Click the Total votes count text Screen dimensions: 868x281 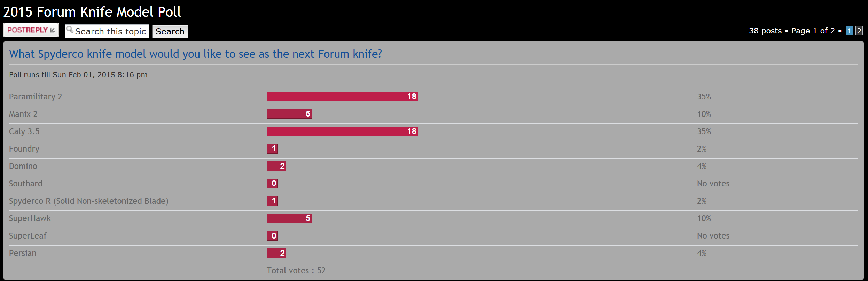pyautogui.click(x=296, y=271)
